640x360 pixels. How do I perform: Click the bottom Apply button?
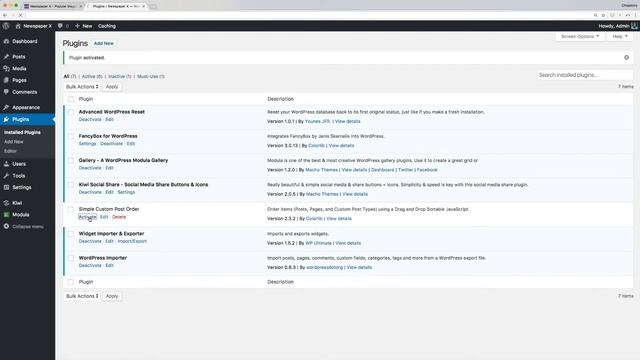(112, 296)
